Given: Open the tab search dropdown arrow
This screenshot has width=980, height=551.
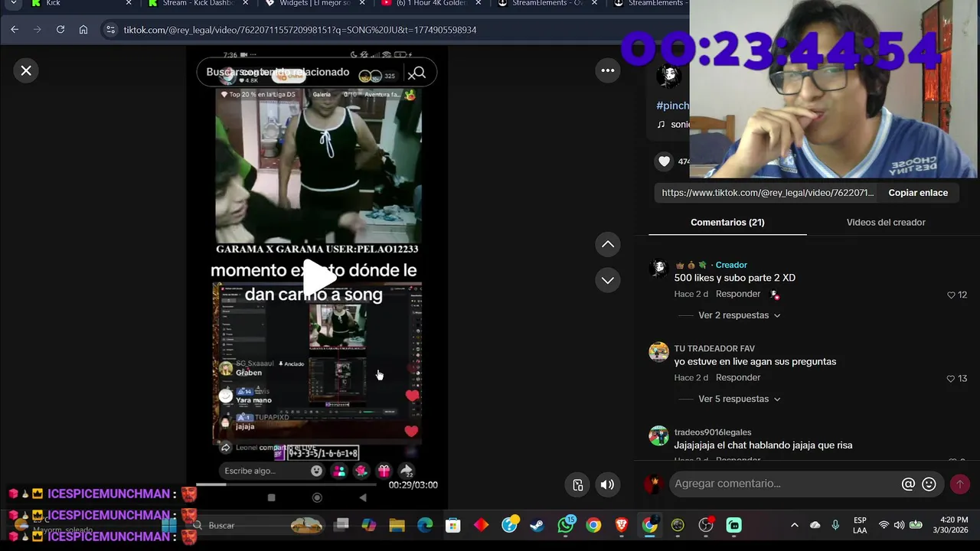Looking at the screenshot, I should coord(13,3).
